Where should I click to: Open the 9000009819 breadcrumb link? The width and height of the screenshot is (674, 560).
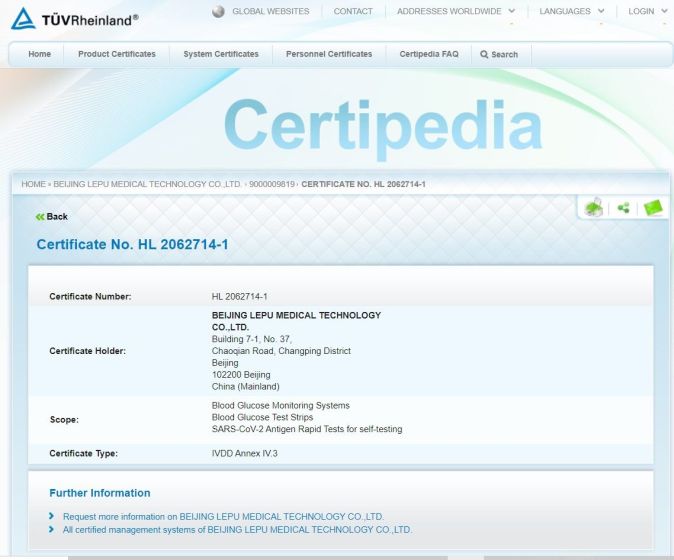(272, 184)
